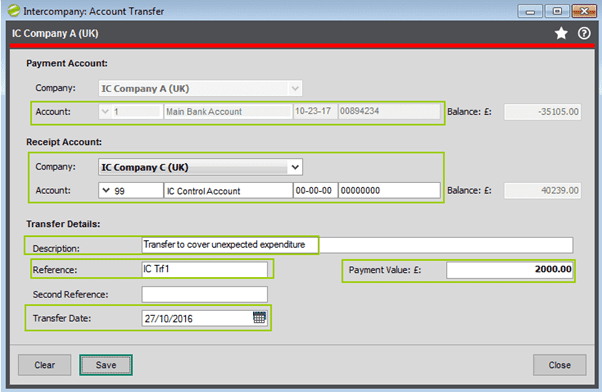Edit the Description field text
This screenshot has width=602, height=392.
pyautogui.click(x=357, y=245)
